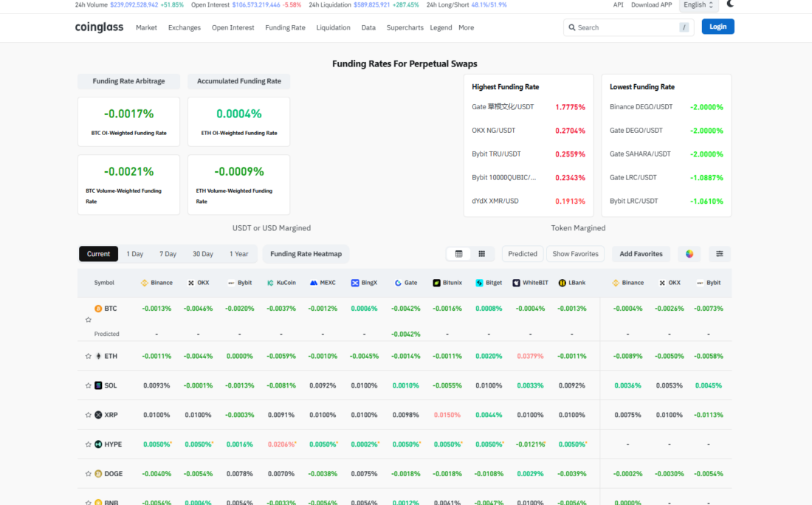Select the 1 Day tab
Viewport: 812px width, 505px height.
(134, 254)
